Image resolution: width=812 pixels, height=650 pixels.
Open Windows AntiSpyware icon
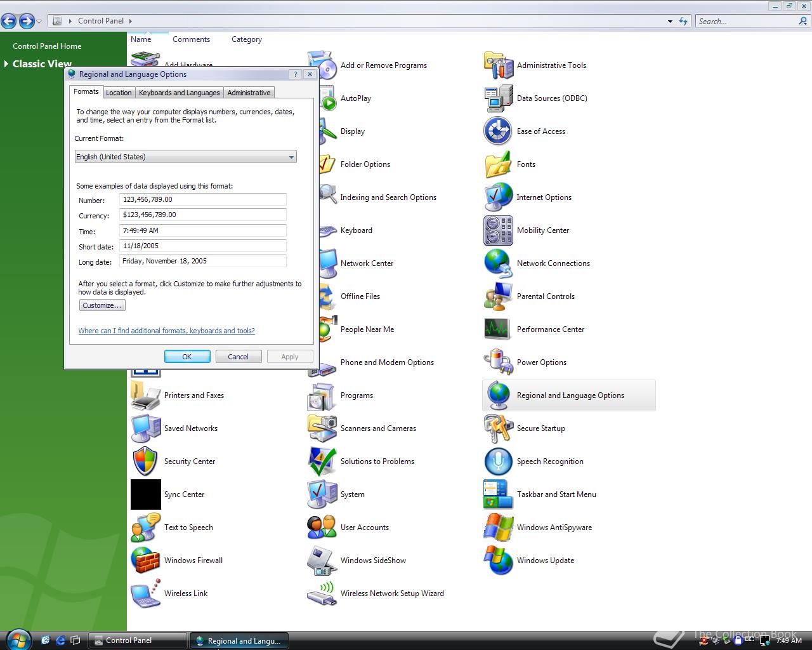pyautogui.click(x=499, y=527)
